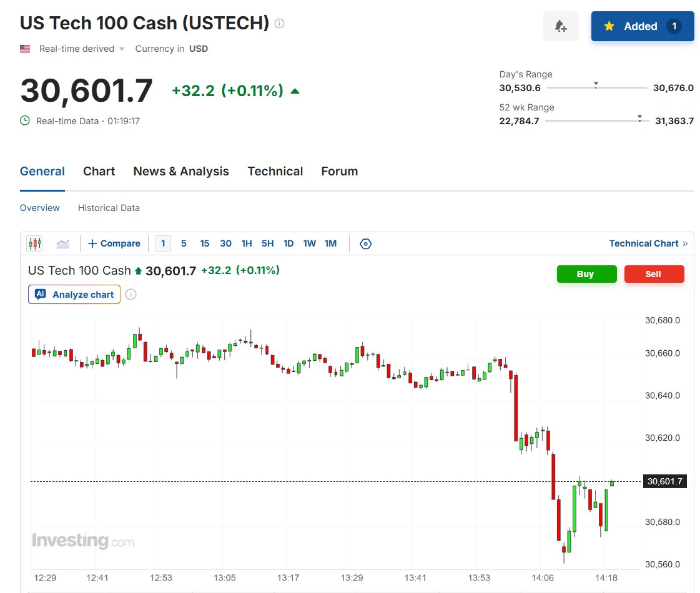This screenshot has width=700, height=593.
Task: Click the 30,620.0 price axis label
Action: [663, 438]
